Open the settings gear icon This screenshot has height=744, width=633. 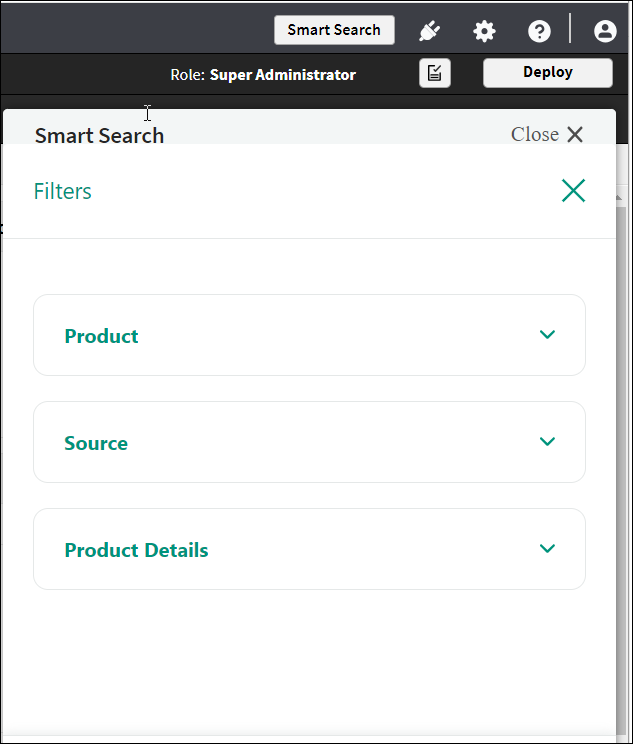pos(485,31)
